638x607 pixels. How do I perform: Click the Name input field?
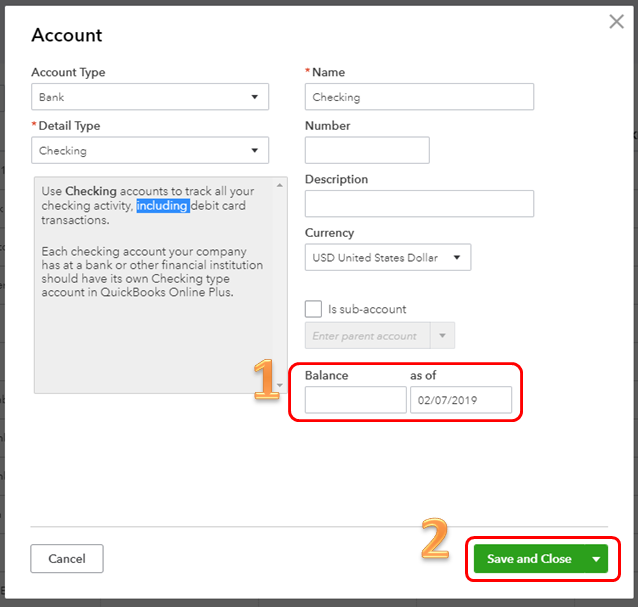pyautogui.click(x=419, y=97)
